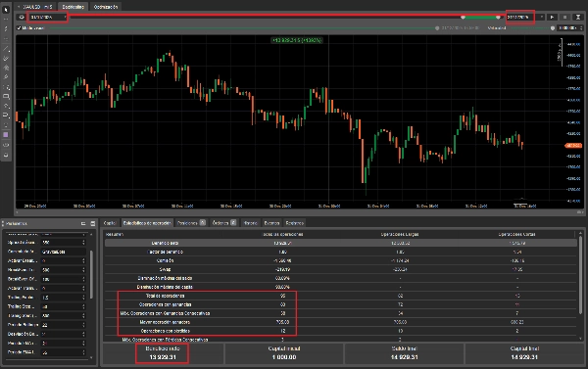This screenshot has height=369, width=588.
Task: Click the hourglass icon beside the stop button
Action: pos(578,18)
